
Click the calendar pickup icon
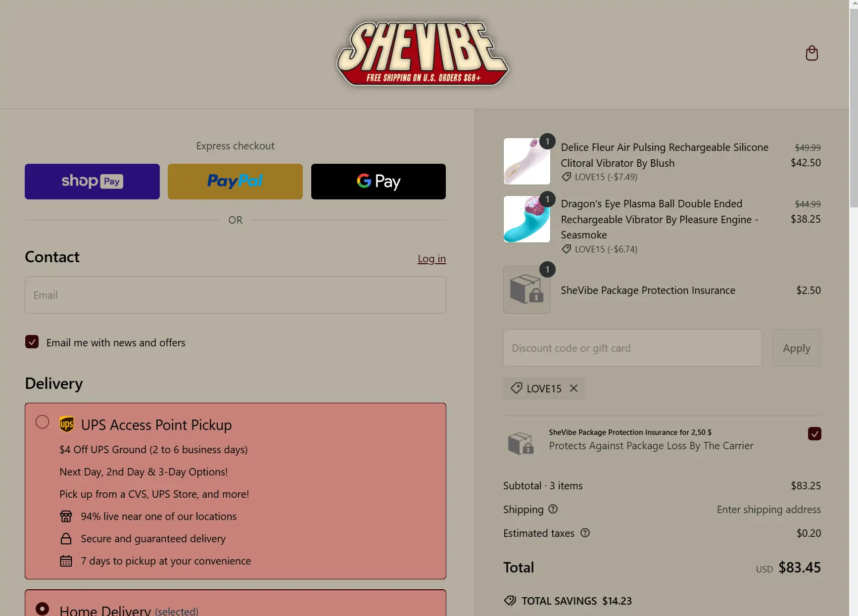(66, 561)
